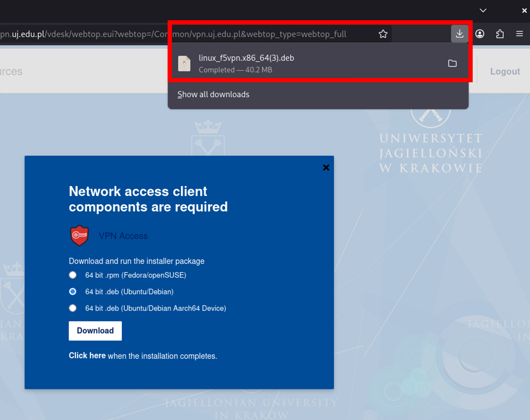Click the red VPN Access shield icon

[x=79, y=236]
